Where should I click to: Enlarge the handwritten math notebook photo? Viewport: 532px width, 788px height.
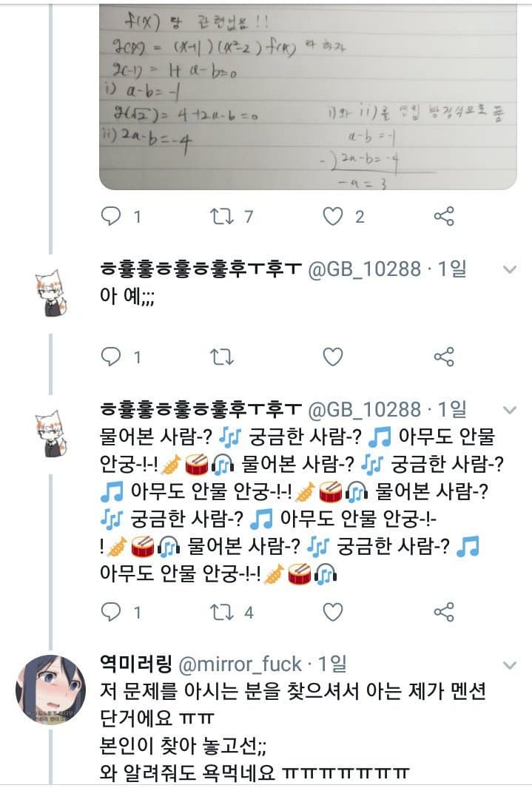[308, 96]
